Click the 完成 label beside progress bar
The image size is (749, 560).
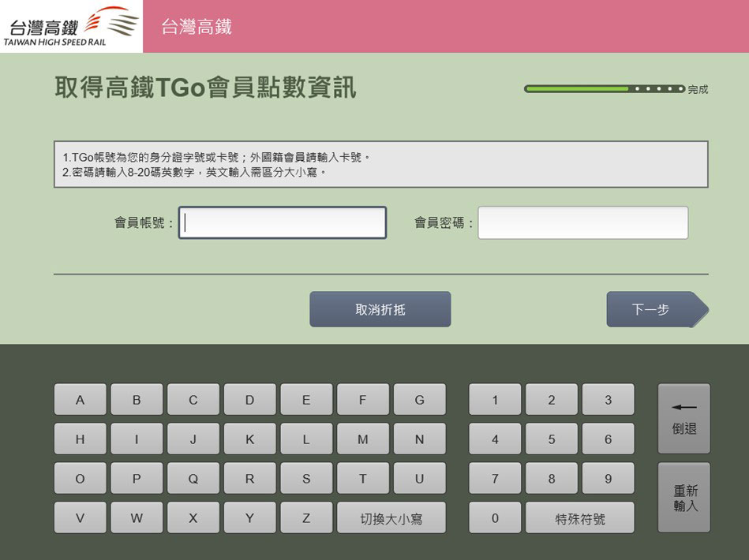(698, 89)
